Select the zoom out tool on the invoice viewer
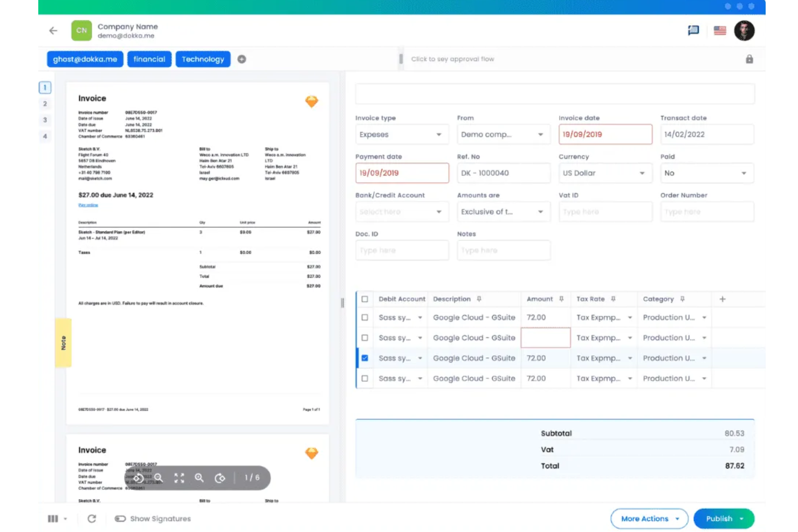The image size is (798, 532). (x=159, y=478)
